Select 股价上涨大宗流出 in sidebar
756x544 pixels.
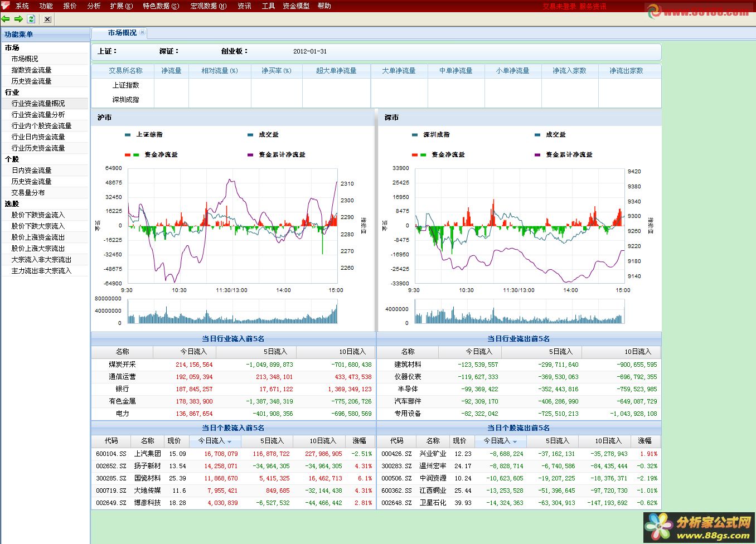(x=38, y=249)
